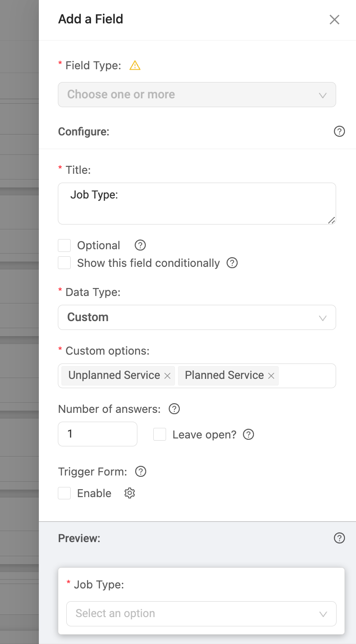Enable Show this field conditionally
The width and height of the screenshot is (356, 644).
64,263
